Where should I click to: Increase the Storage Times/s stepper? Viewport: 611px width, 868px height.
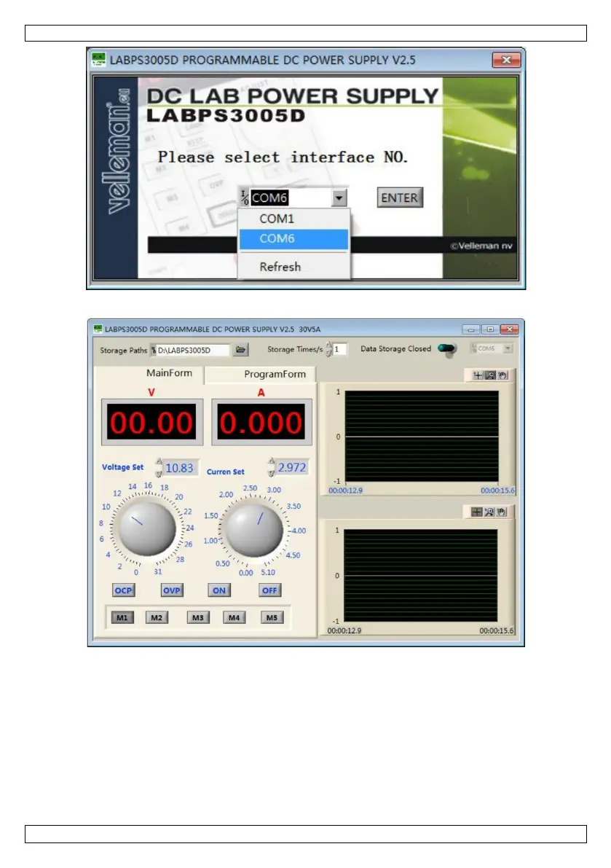[x=329, y=345]
